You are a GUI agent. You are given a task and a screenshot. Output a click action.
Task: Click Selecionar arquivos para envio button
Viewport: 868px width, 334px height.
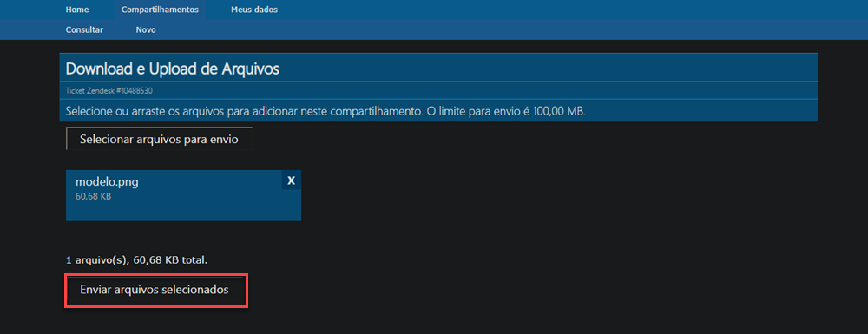click(x=159, y=140)
